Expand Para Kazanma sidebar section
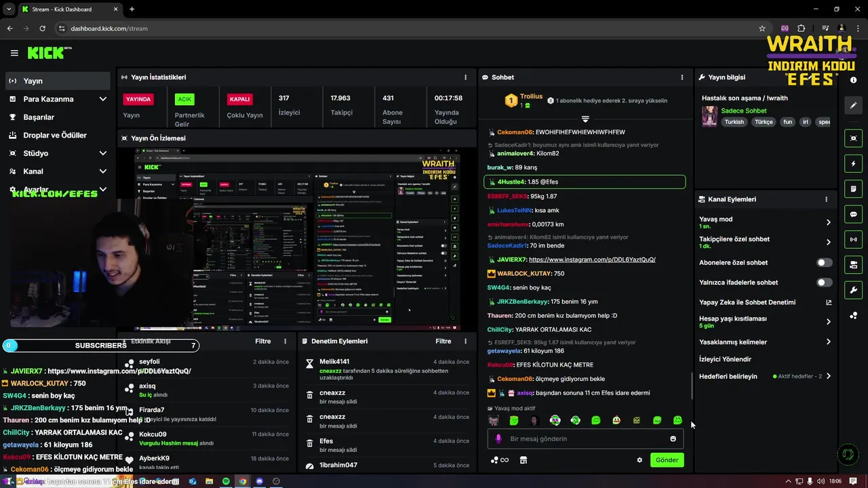Screen dimensions: 868x488 (x=102, y=99)
